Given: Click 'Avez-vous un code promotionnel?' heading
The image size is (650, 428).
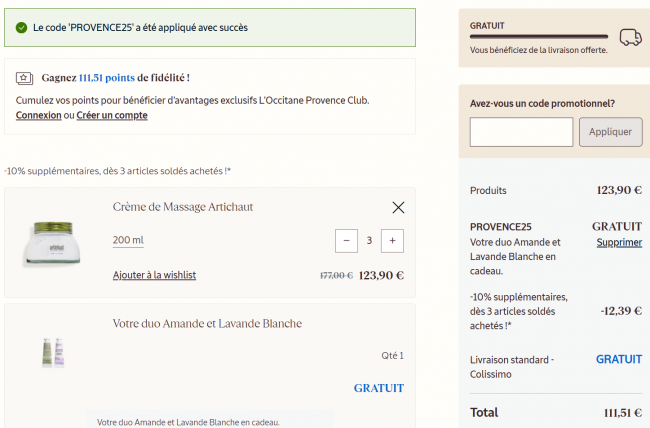Looking at the screenshot, I should [542, 103].
